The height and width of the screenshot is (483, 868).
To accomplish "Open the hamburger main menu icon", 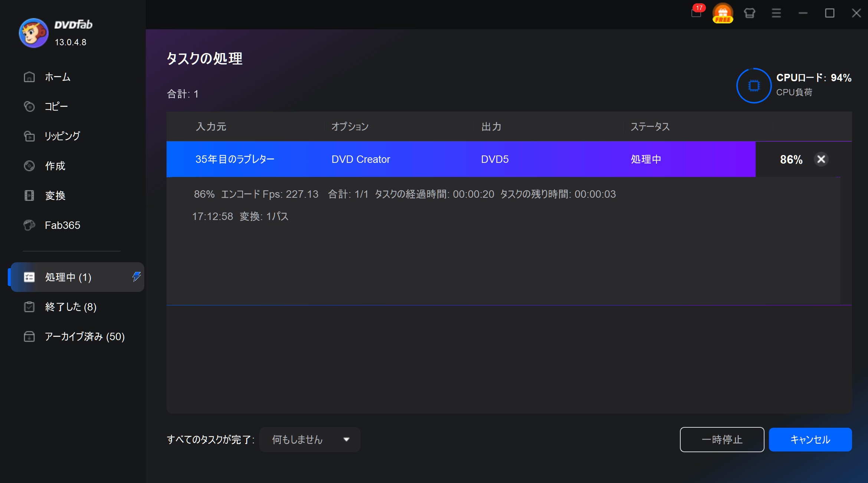I will [x=776, y=13].
